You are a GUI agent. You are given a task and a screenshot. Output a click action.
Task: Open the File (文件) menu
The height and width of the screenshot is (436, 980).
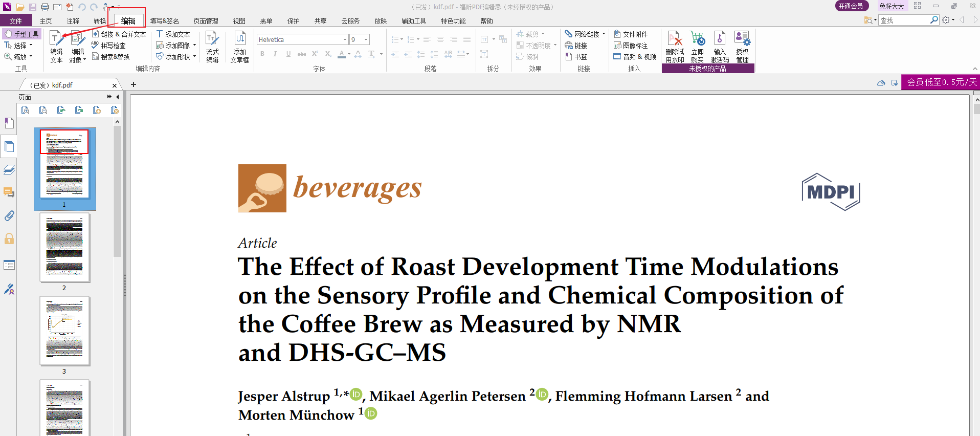16,21
